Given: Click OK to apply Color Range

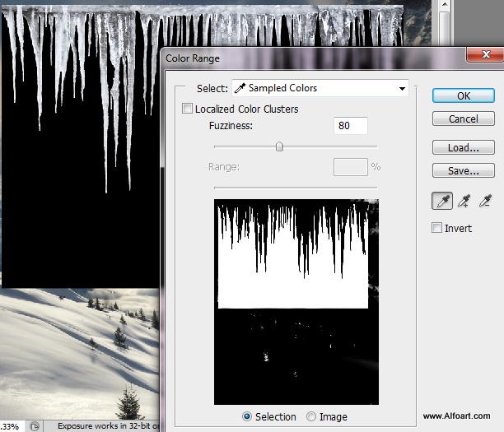Looking at the screenshot, I should point(463,95).
